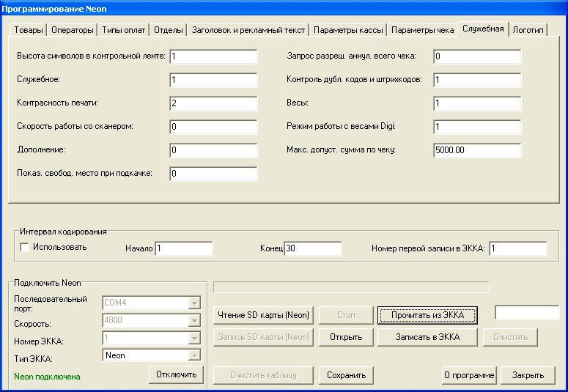This screenshot has width=568, height=392.
Task: Open the Скорость 4800 dropdown
Action: (x=194, y=320)
